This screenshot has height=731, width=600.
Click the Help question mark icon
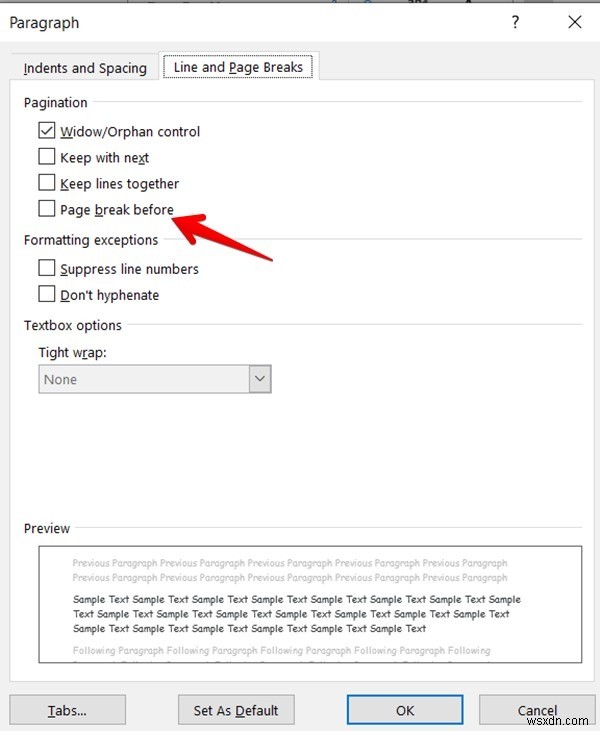click(x=515, y=22)
